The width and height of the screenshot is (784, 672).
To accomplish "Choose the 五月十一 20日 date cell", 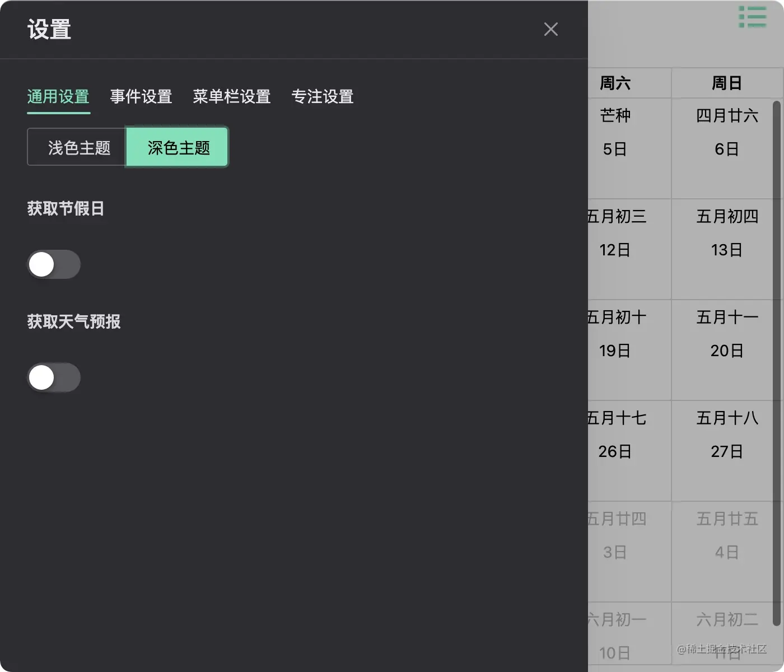I will (727, 350).
